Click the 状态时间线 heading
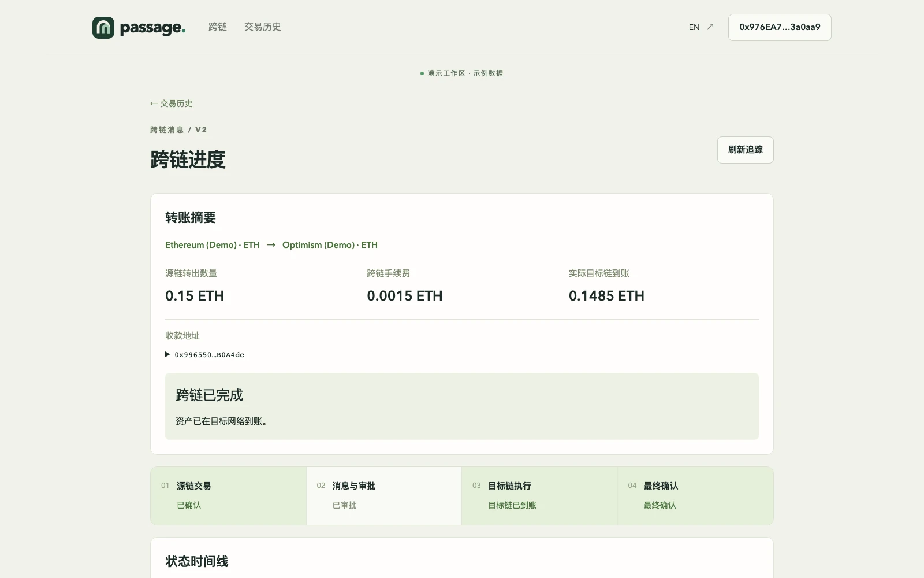924x578 pixels. coord(197,562)
